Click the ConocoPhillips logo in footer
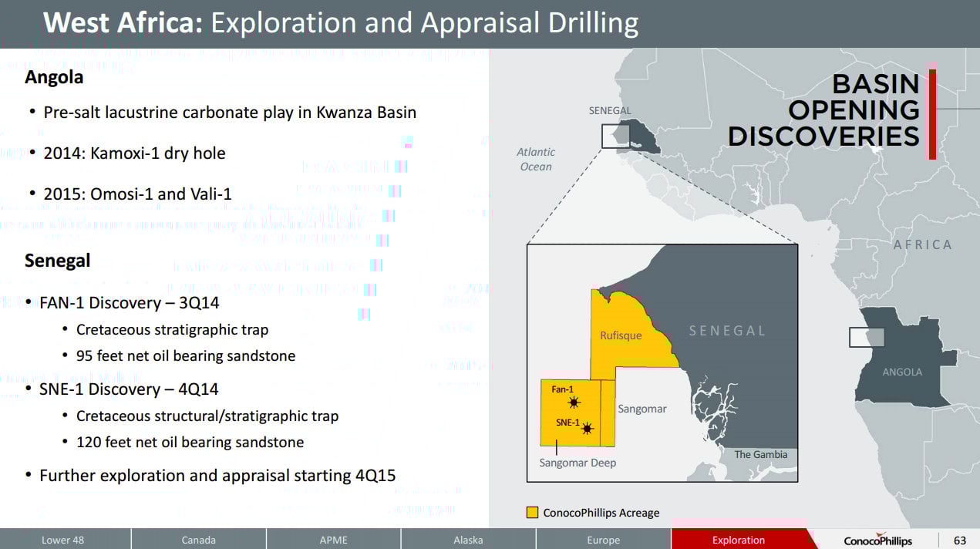The height and width of the screenshot is (549, 980). [x=877, y=540]
